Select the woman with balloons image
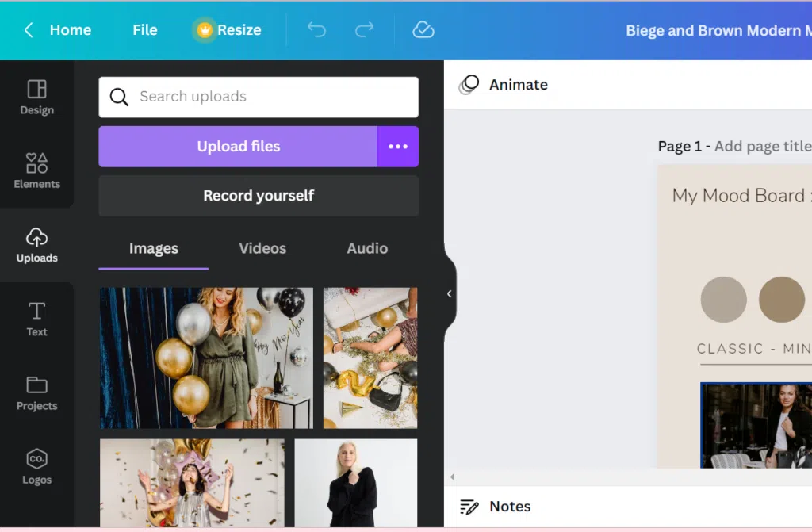Image resolution: width=812 pixels, height=532 pixels. (x=207, y=358)
